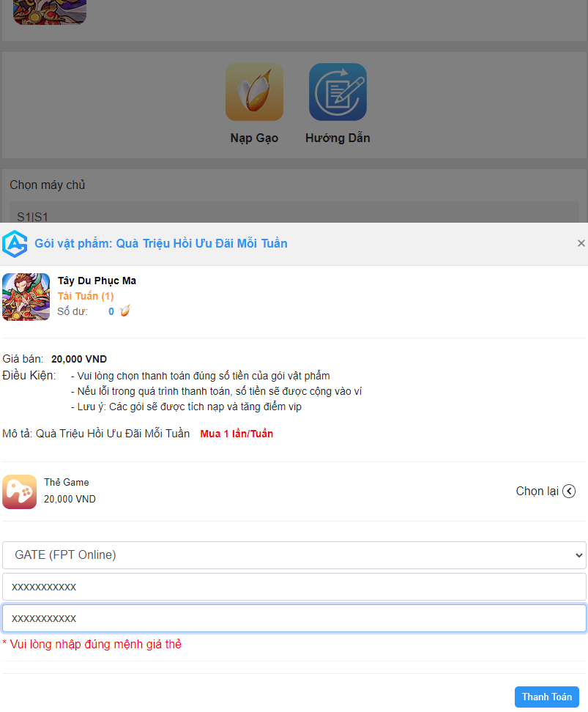Click the Gói vật phẩm dialog title
Viewport: 588px width, 712px height.
tap(161, 243)
